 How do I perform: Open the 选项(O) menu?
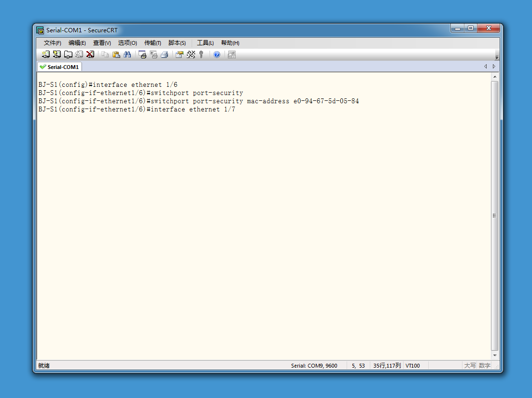pyautogui.click(x=127, y=43)
